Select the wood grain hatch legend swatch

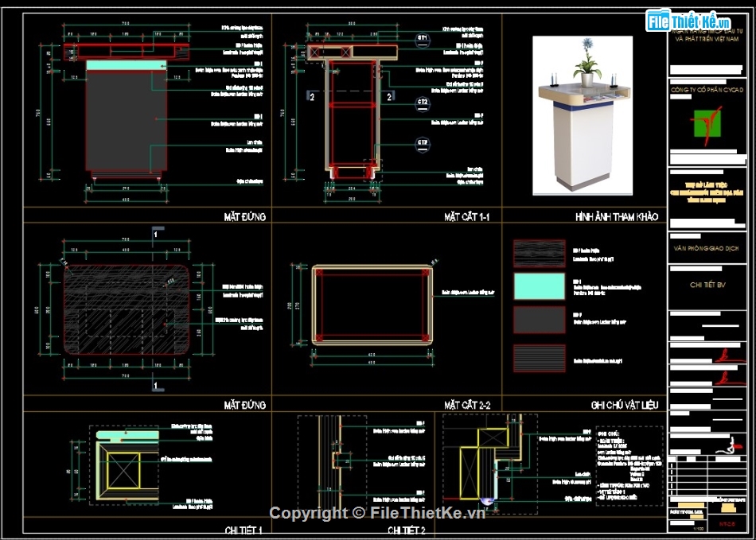coord(539,253)
